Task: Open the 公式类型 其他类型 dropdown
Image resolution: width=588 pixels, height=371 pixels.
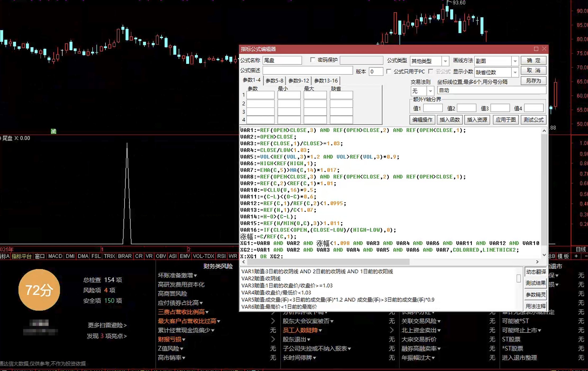Action: tap(445, 61)
